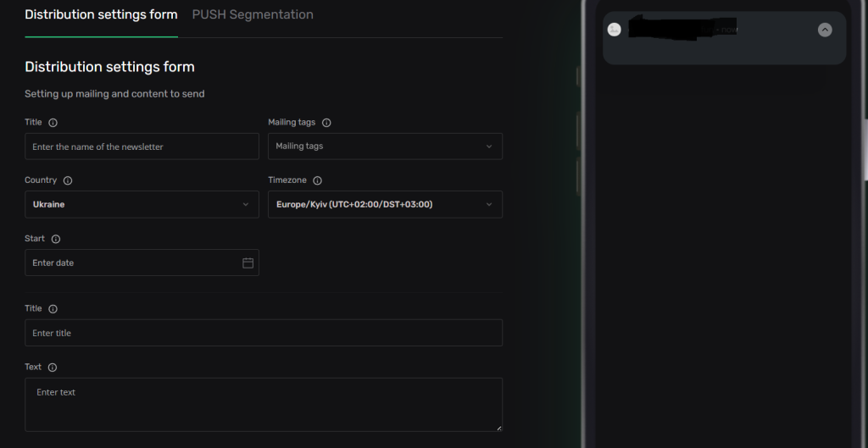
Task: Switch to the PUSH Segmentation tab
Action: 253,14
